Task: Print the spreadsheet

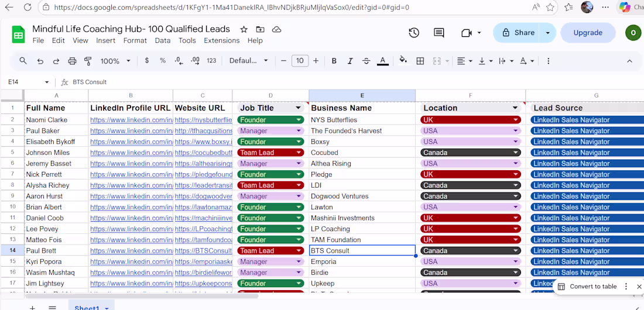Action: pyautogui.click(x=72, y=61)
